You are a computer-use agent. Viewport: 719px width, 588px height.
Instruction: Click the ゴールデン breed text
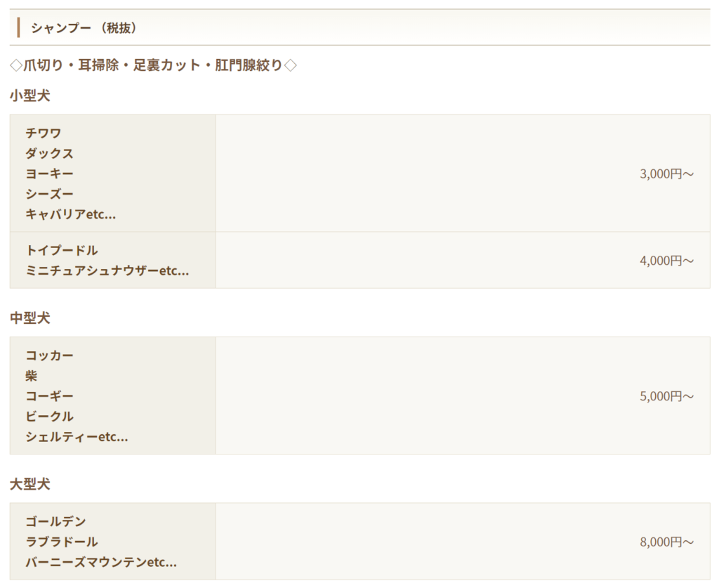tap(55, 521)
